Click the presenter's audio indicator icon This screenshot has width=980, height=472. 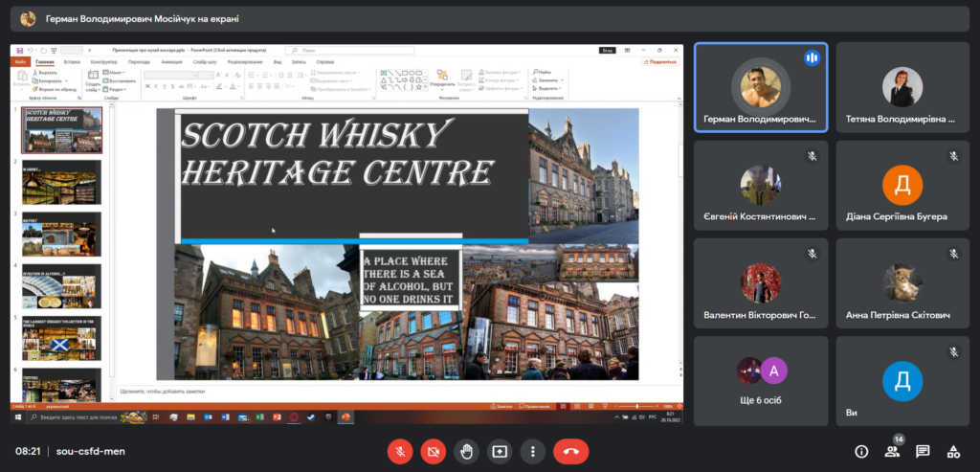coord(812,57)
